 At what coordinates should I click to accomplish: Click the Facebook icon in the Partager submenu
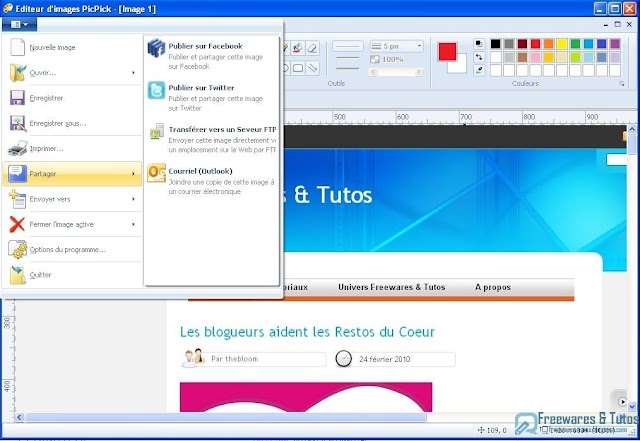156,49
